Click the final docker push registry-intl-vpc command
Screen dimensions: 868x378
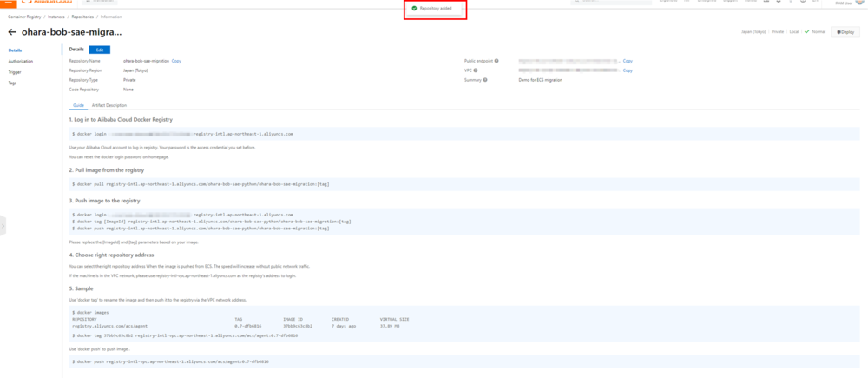[170, 361]
